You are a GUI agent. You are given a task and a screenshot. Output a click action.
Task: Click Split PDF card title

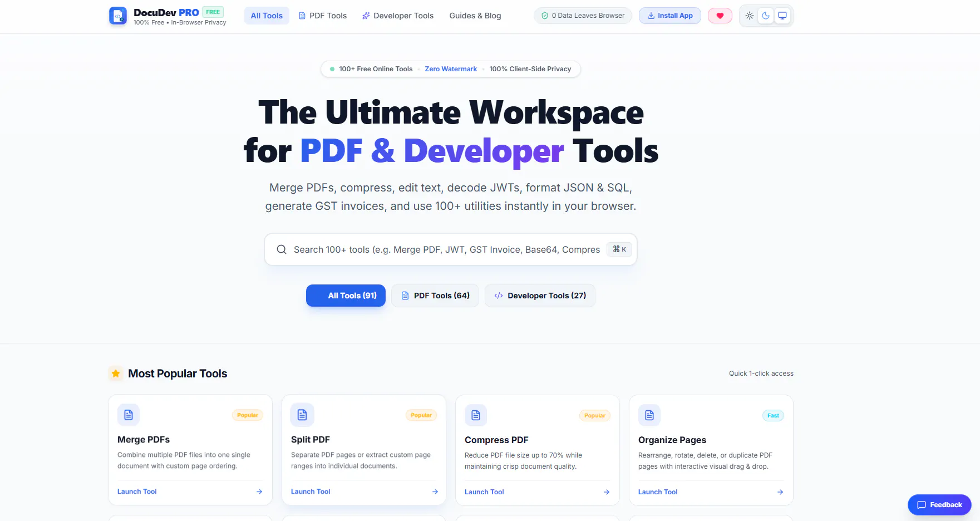click(x=311, y=440)
